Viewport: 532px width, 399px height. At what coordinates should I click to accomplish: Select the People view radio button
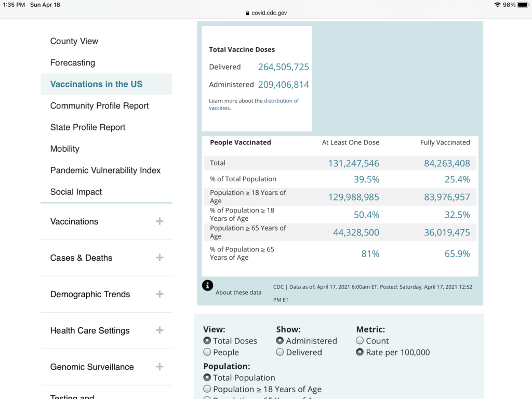207,352
